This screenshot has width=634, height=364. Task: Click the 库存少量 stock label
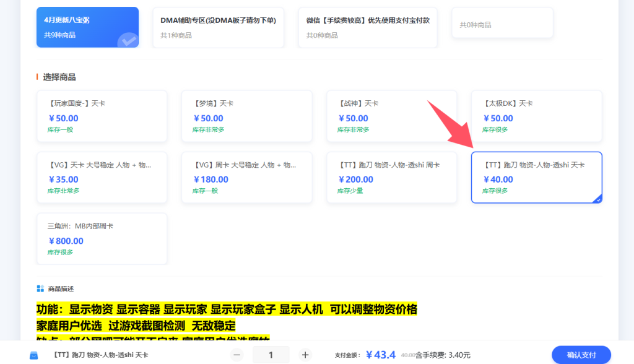tap(350, 191)
